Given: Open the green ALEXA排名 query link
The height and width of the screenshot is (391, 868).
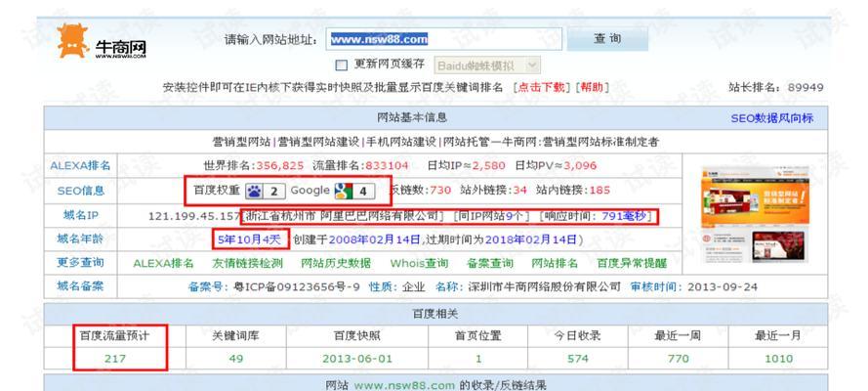Looking at the screenshot, I should tap(163, 263).
